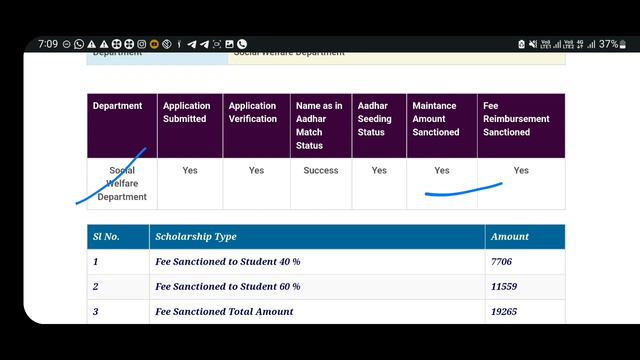
Task: Tap the do-not-disturb circle icon
Action: coord(67,44)
